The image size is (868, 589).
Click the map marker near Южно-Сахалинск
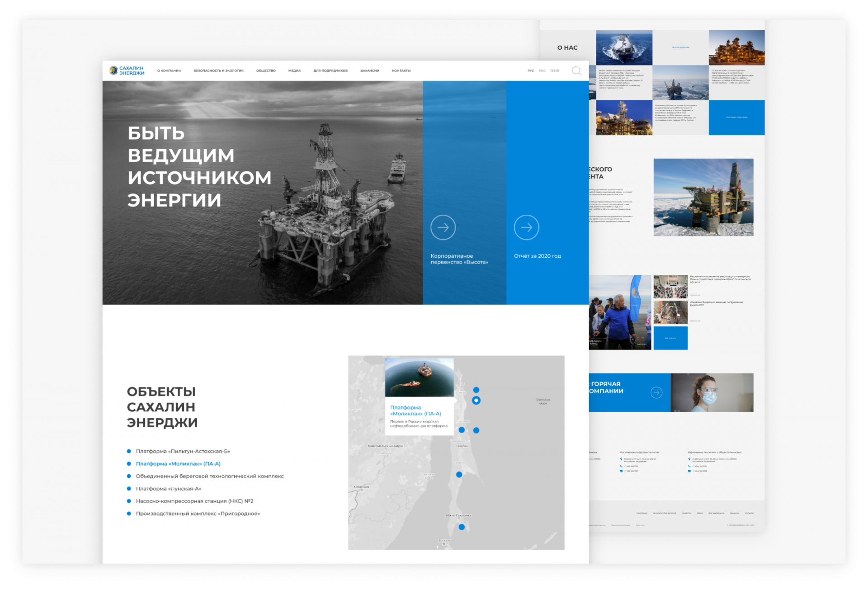tap(462, 527)
